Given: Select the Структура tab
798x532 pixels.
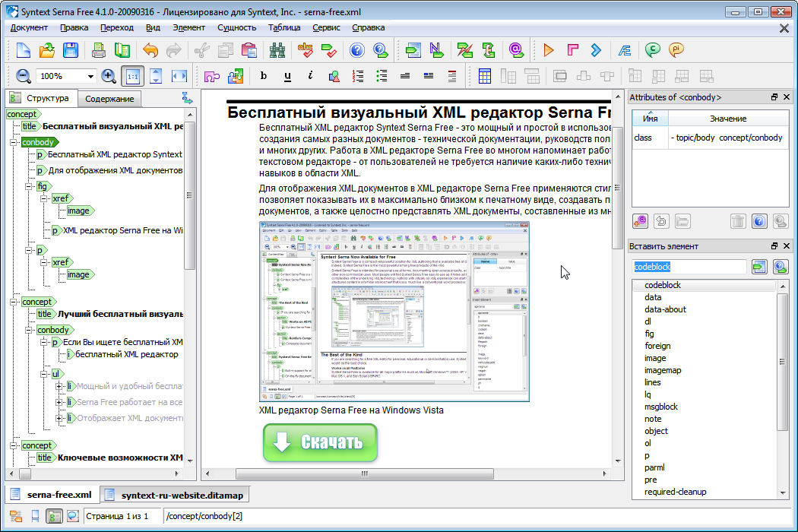Looking at the screenshot, I should 41,98.
